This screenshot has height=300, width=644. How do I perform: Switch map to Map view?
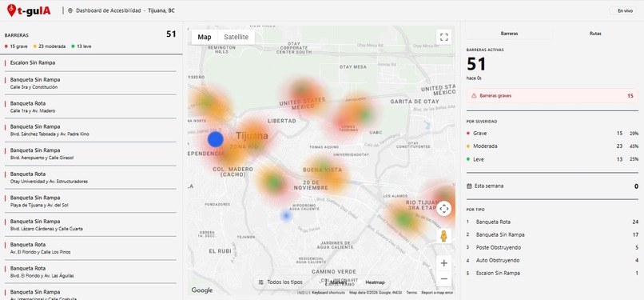click(205, 37)
